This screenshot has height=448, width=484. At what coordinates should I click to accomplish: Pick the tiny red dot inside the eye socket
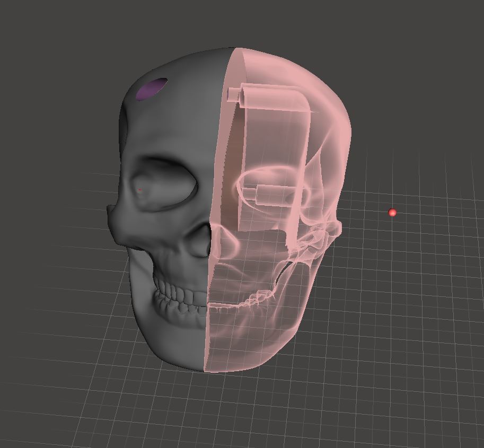pyautogui.click(x=140, y=190)
